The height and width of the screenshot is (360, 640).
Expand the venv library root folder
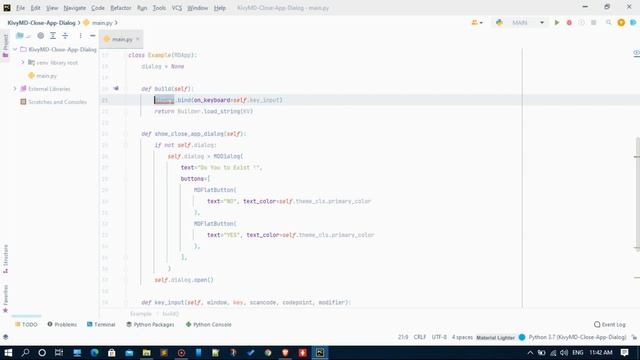(x=23, y=62)
